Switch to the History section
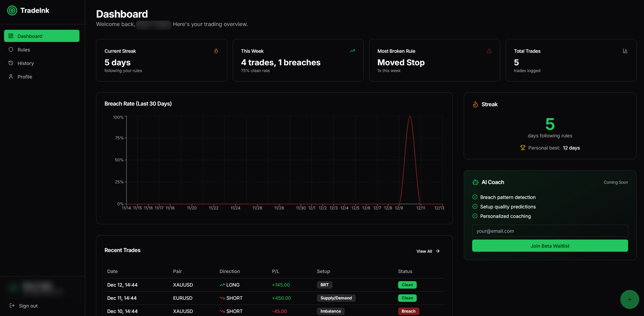This screenshot has height=316, width=644. coord(26,63)
